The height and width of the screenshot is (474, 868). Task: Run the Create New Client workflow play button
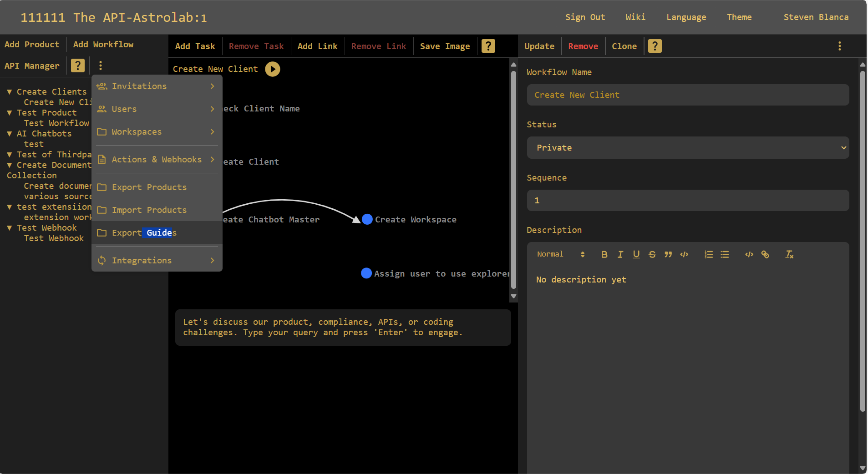click(272, 69)
